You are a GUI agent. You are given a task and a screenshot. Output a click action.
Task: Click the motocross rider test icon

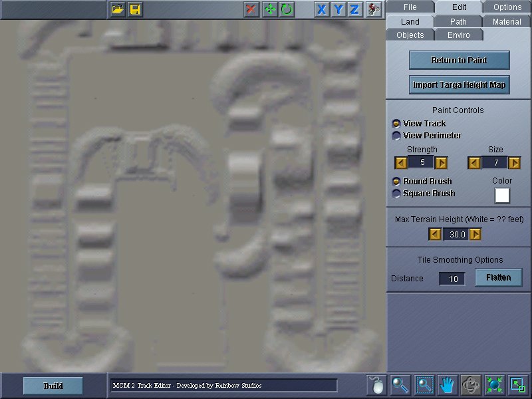pos(374,9)
